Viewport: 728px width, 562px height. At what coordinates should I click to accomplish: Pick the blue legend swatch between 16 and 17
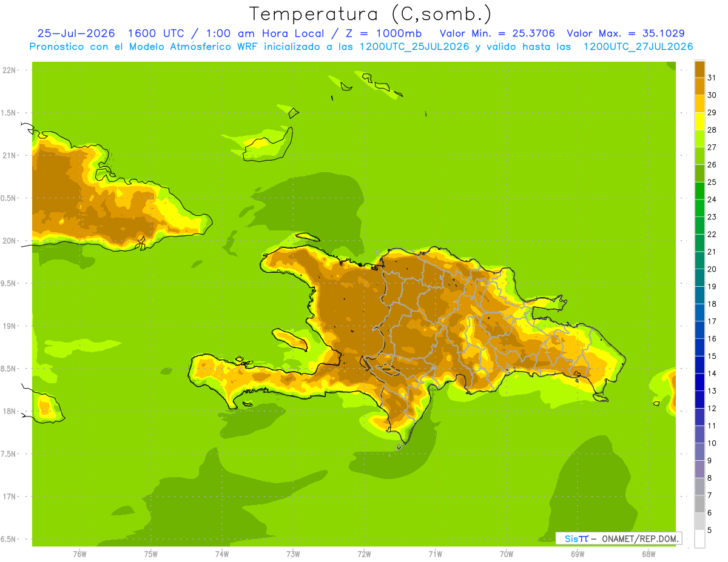699,330
